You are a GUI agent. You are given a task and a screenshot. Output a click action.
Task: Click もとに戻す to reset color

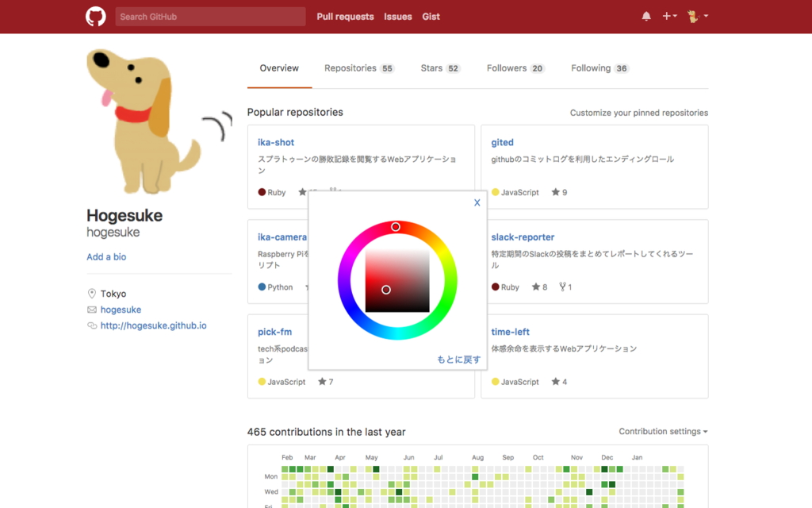[x=459, y=360]
